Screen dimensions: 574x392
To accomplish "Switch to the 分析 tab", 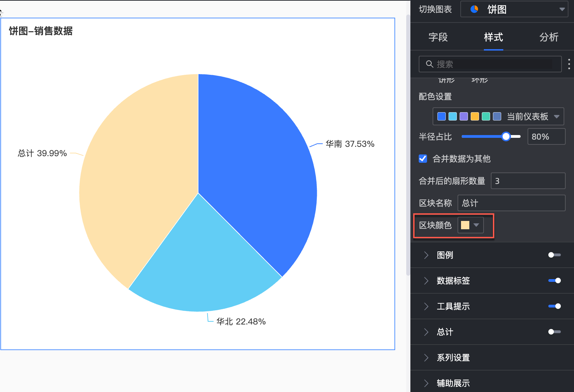I will (549, 37).
